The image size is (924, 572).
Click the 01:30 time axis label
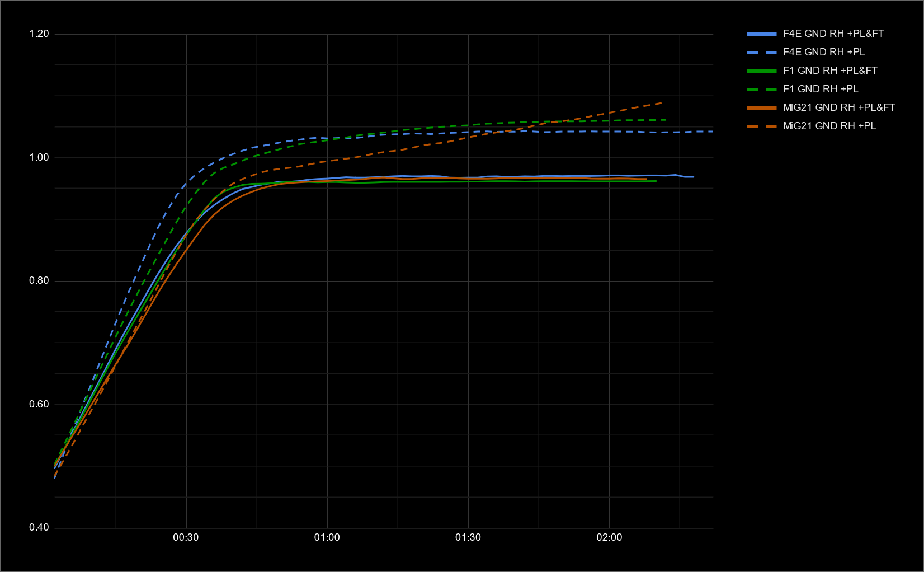pyautogui.click(x=468, y=538)
